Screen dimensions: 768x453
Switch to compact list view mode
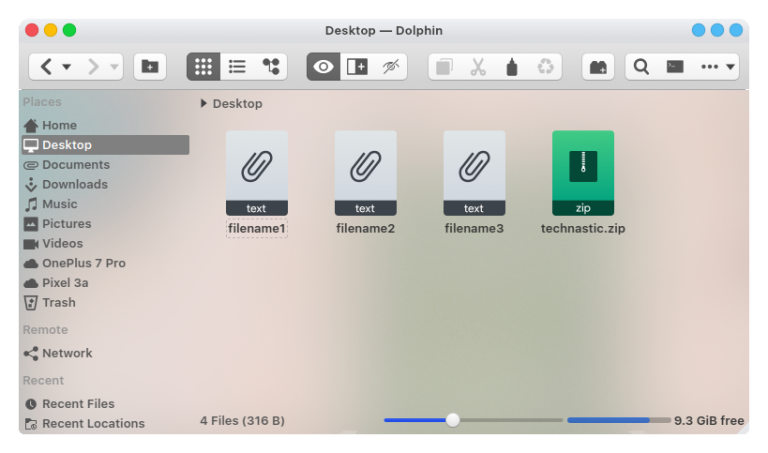click(x=237, y=67)
